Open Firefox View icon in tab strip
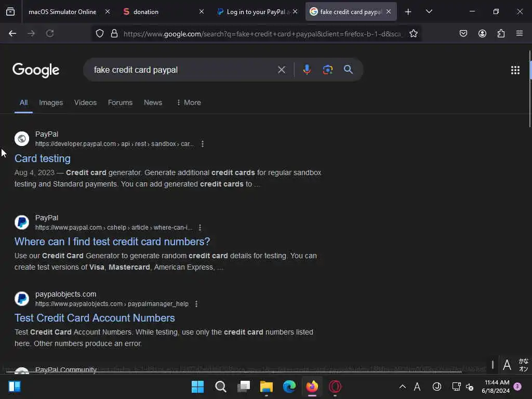 click(10, 11)
